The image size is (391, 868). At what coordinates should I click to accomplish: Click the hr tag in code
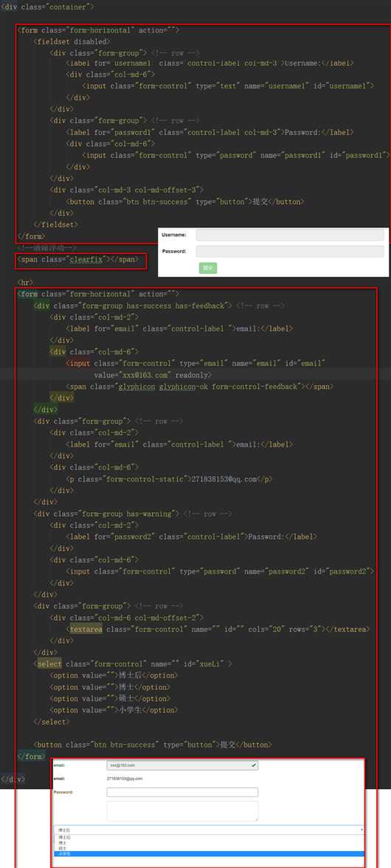point(25,282)
